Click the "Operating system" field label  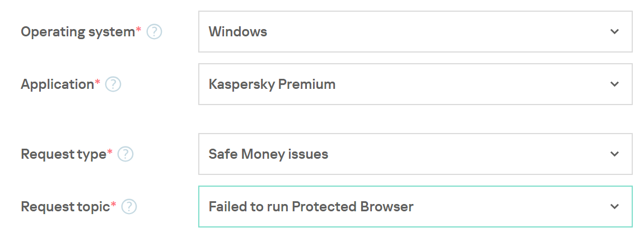pos(77,32)
